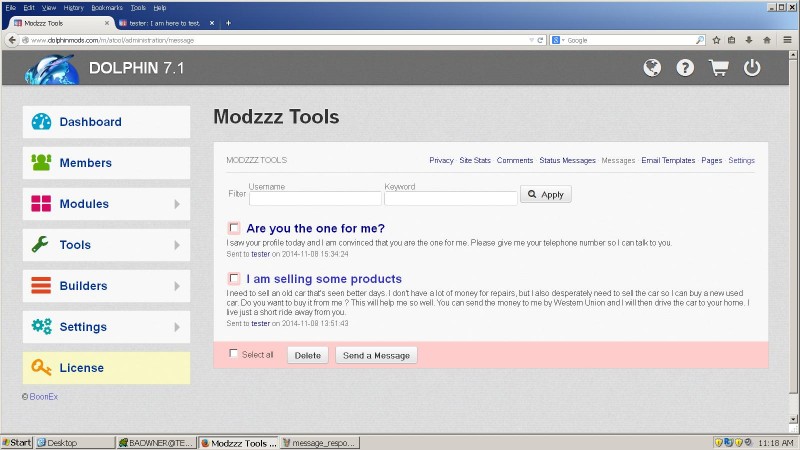This screenshot has height=450, width=800.
Task: Open the BoonEx footer link
Action: [43, 396]
